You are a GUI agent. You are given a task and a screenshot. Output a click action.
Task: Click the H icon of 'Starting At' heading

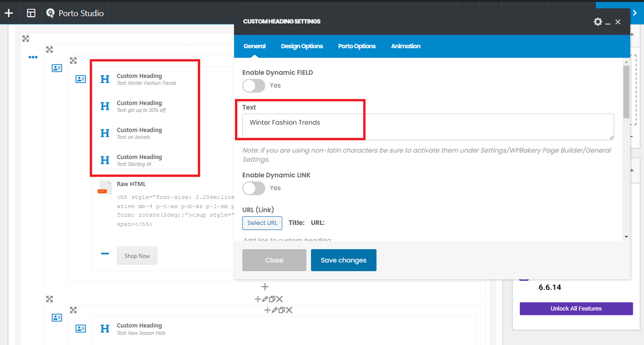click(x=105, y=160)
